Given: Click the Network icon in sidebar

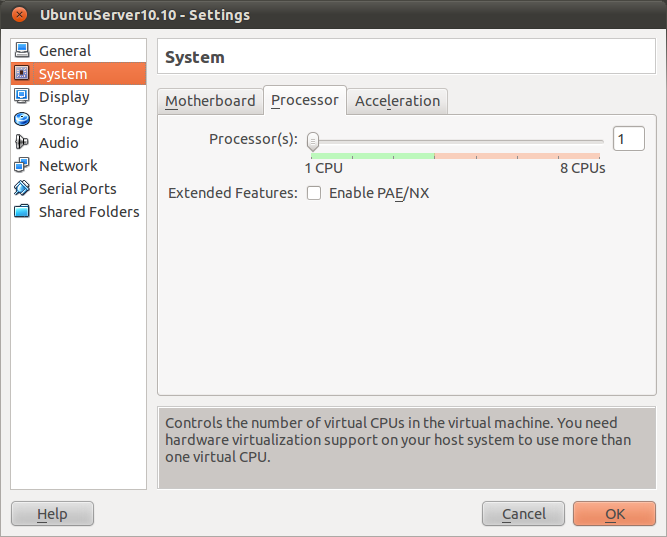Looking at the screenshot, I should (22, 166).
